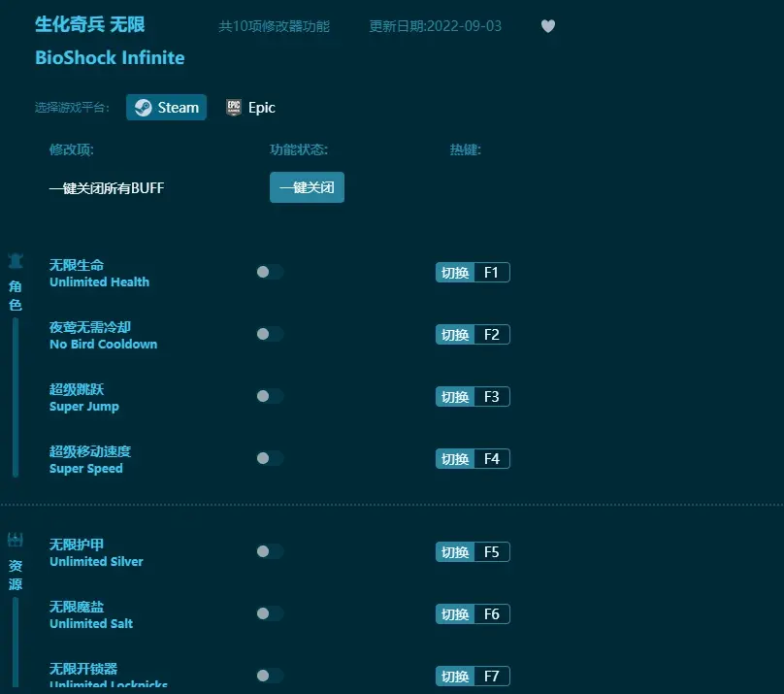This screenshot has width=784, height=694.
Task: Turn on the Super Jump switch
Action: click(270, 396)
